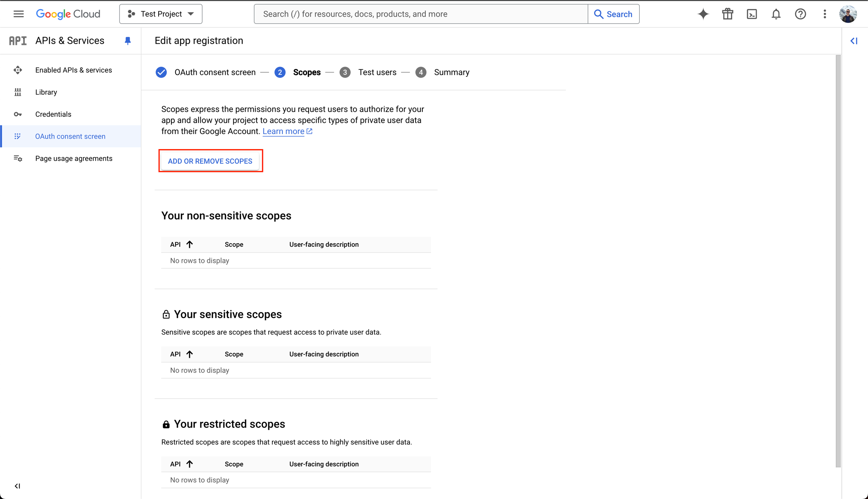Viewport: 868px width, 499px height.
Task: Click the gift promotions icon
Action: [727, 14]
